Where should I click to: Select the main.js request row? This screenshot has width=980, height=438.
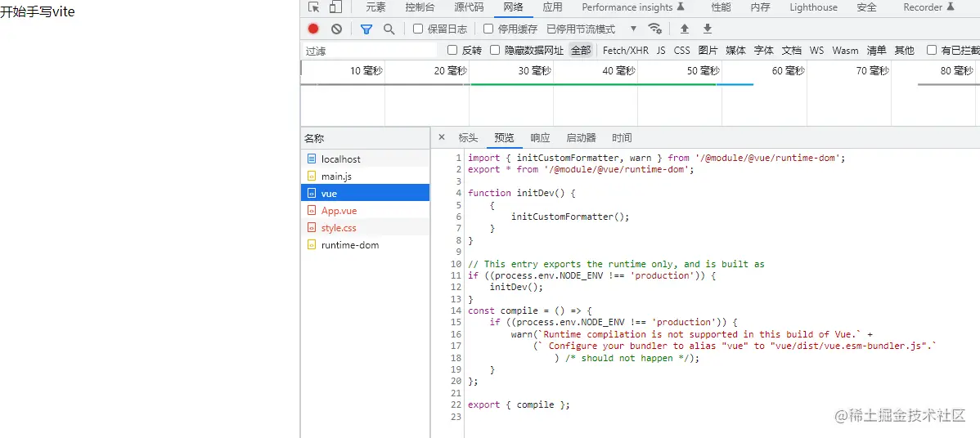tap(365, 177)
